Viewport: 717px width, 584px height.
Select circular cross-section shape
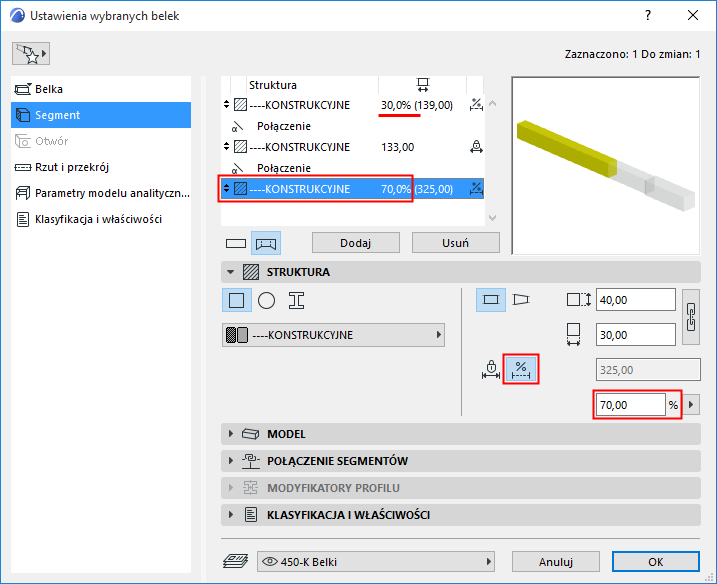pyautogui.click(x=266, y=300)
